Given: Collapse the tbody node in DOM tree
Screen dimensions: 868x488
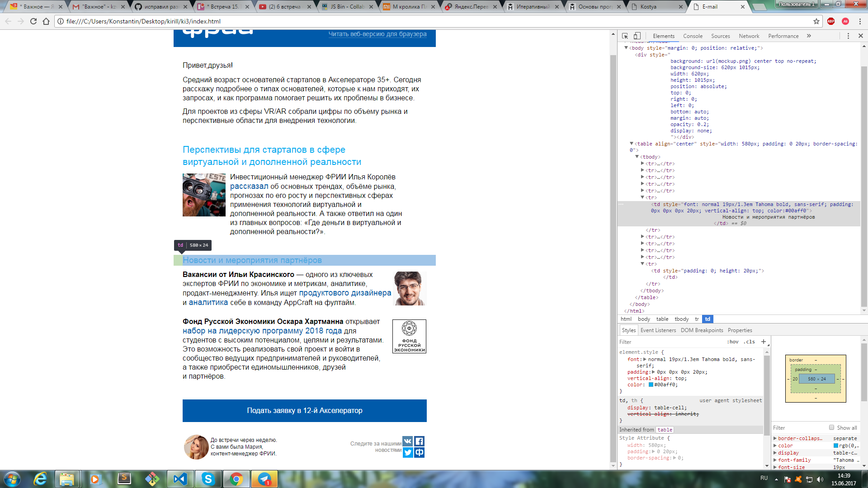Looking at the screenshot, I should coord(637,157).
